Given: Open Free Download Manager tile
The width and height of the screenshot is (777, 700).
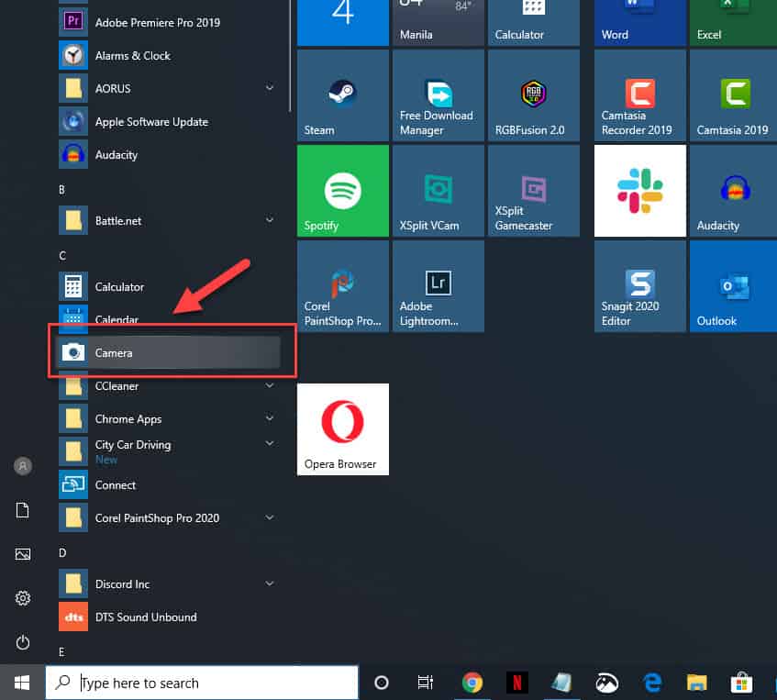Looking at the screenshot, I should click(438, 95).
